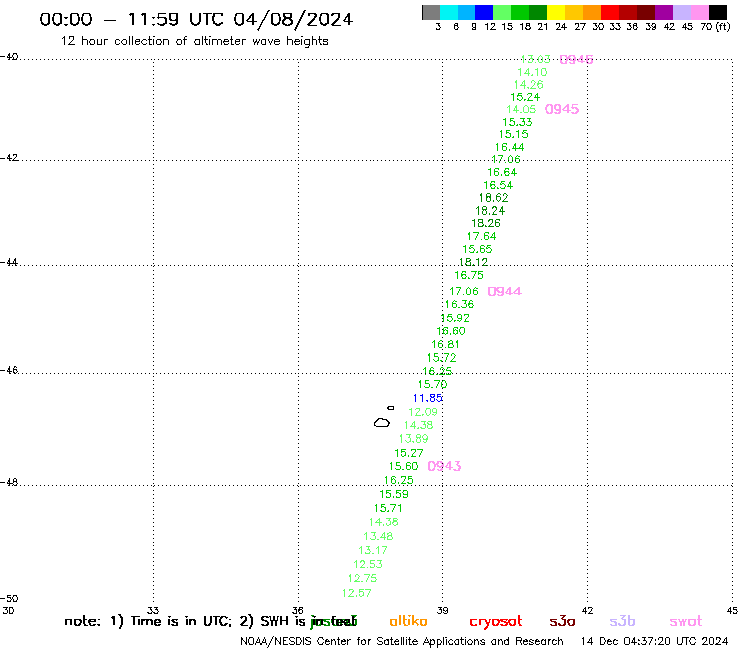Click the cryosat satellite legend label
Screen dimensions: 740x650
496,622
